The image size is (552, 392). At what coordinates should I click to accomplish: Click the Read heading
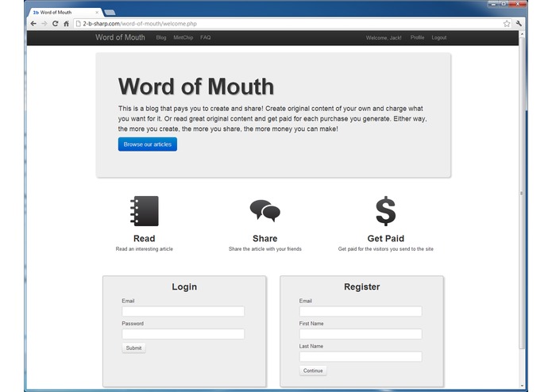point(145,238)
